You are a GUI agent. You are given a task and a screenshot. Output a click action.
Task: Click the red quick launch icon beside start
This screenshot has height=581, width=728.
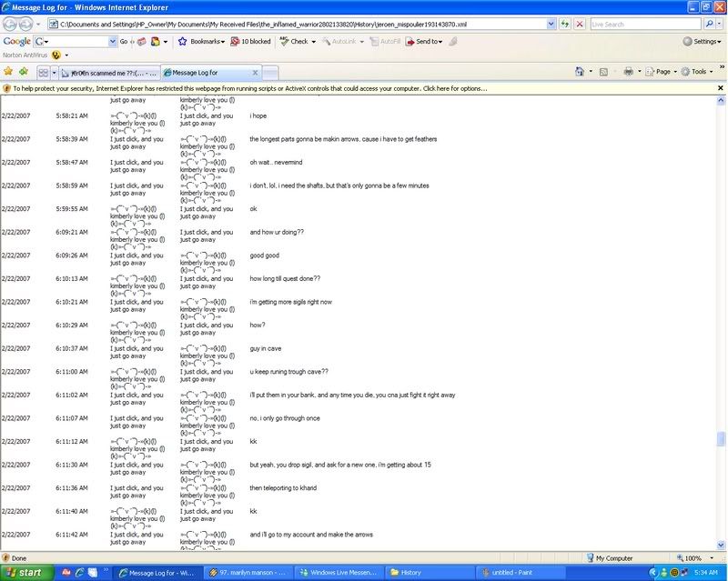coord(66,573)
